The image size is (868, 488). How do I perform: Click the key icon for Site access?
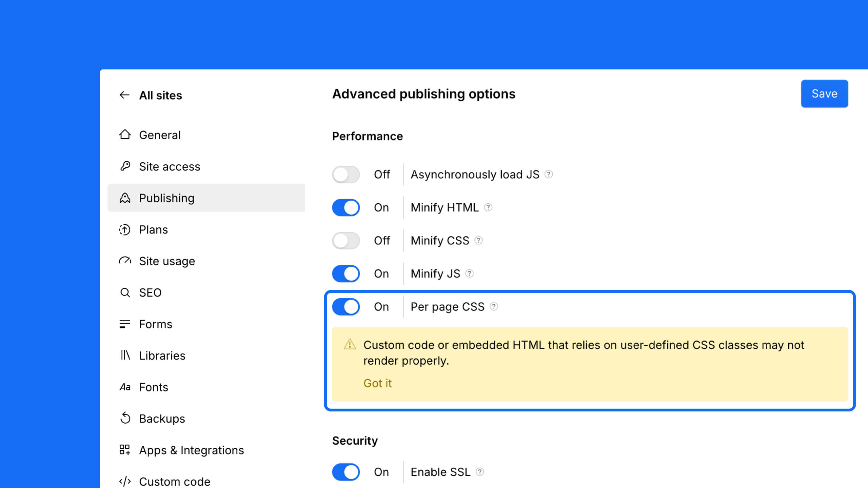pos(125,166)
